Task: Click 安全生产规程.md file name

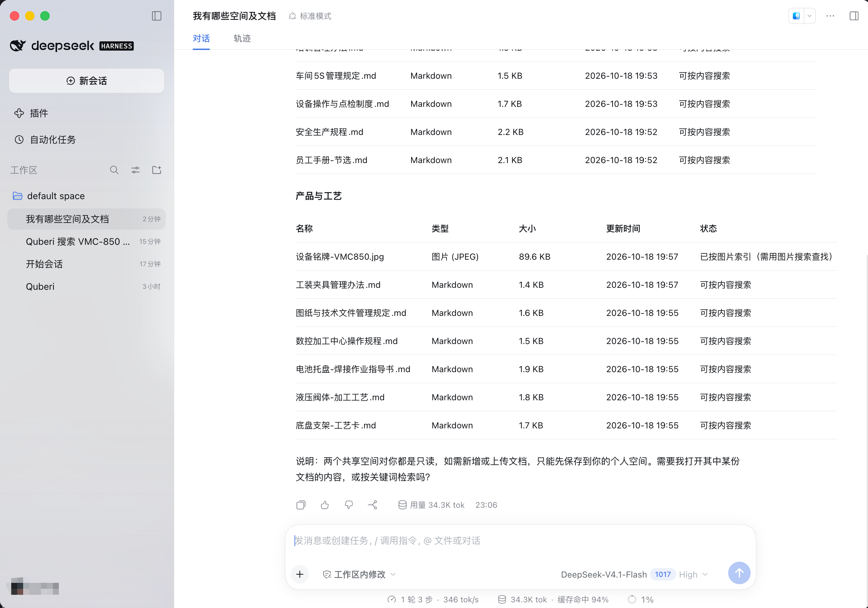Action: (329, 132)
